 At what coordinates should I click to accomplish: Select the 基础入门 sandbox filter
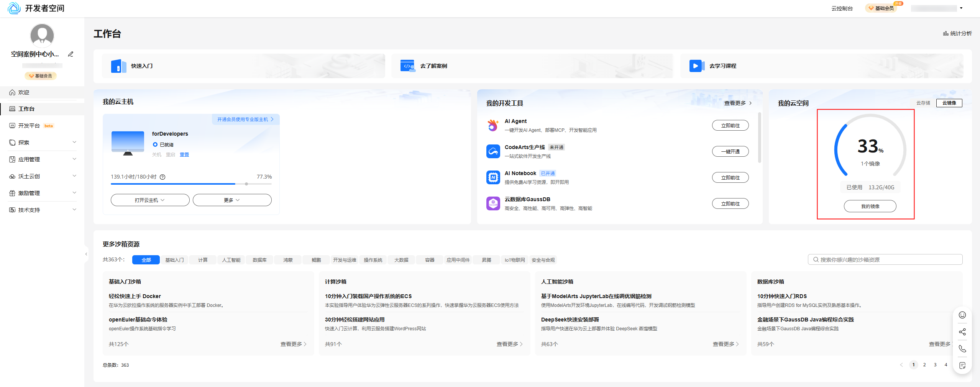(x=174, y=260)
